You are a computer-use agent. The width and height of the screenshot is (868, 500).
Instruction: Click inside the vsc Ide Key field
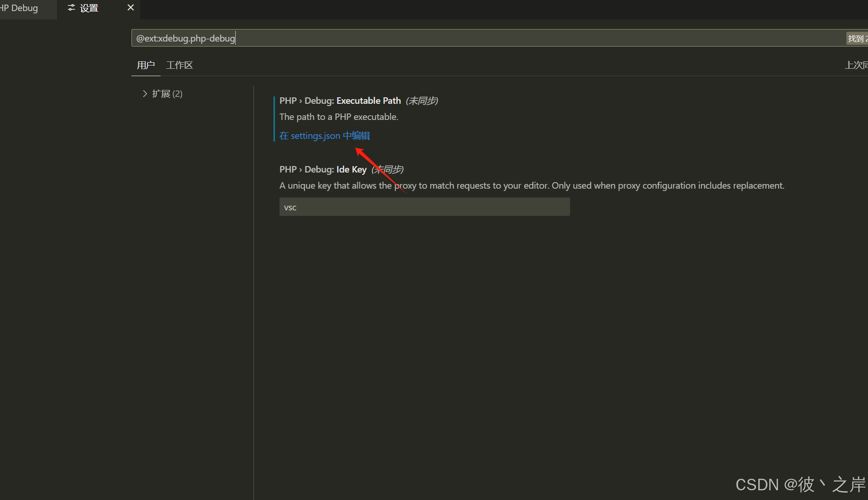pos(424,207)
